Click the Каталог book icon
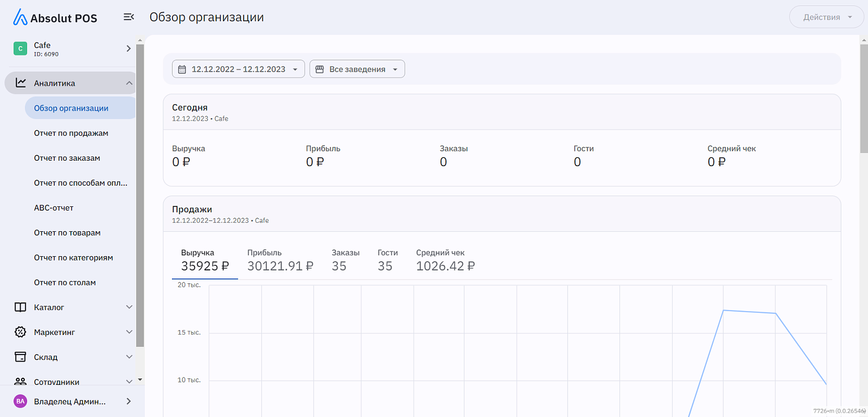The image size is (868, 417). click(x=20, y=307)
